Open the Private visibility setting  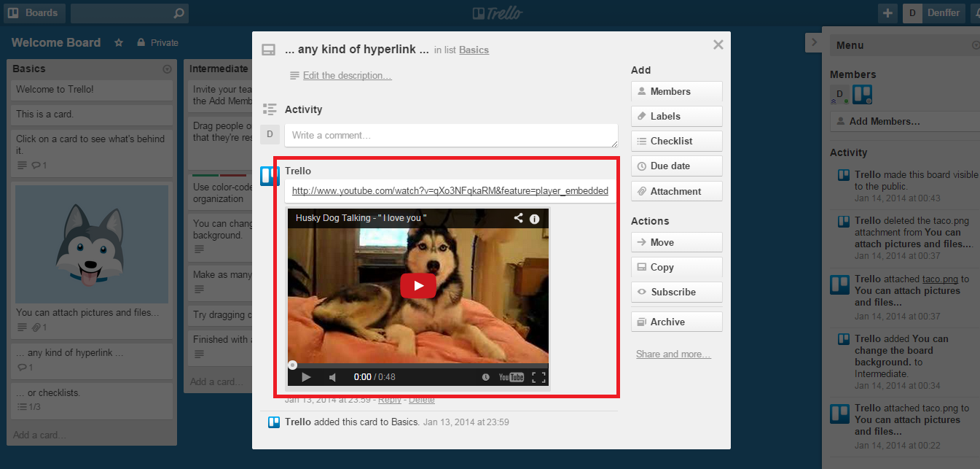[x=157, y=43]
